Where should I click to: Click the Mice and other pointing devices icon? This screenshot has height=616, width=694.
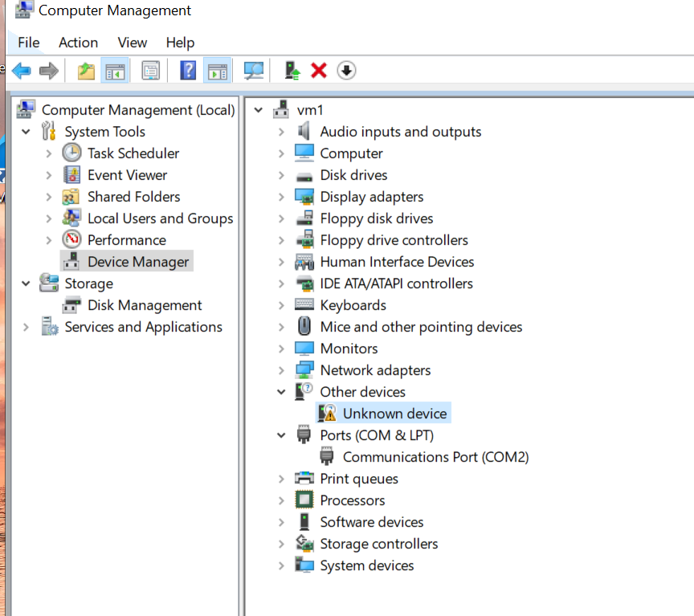pyautogui.click(x=304, y=327)
